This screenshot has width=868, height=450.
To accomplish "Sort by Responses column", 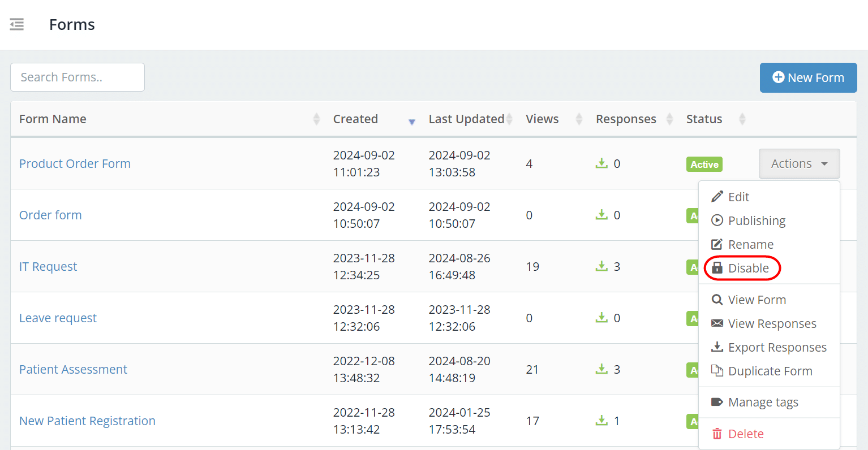I will coord(634,119).
